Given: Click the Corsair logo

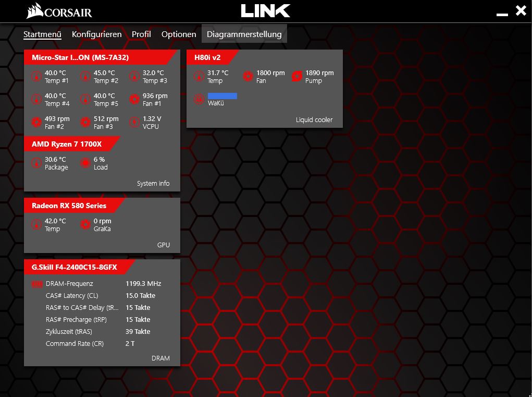Looking at the screenshot, I should click(x=59, y=11).
